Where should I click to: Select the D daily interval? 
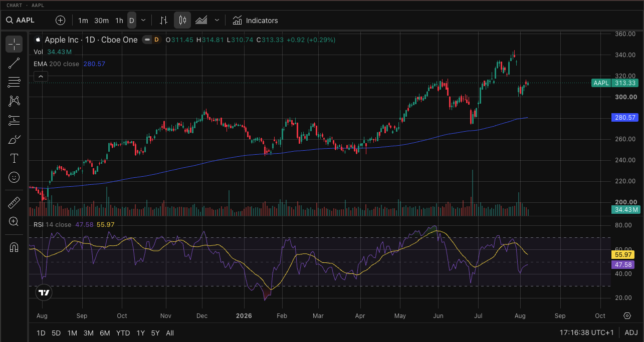[x=132, y=21]
